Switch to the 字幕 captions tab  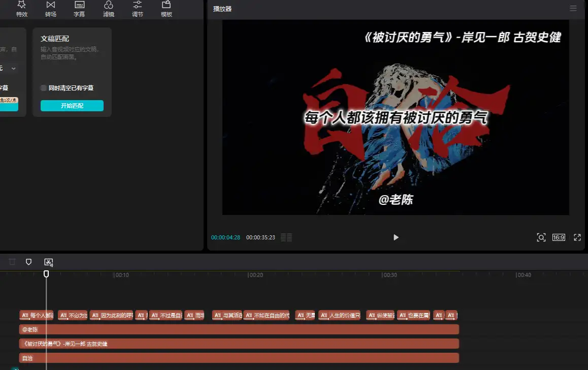79,9
